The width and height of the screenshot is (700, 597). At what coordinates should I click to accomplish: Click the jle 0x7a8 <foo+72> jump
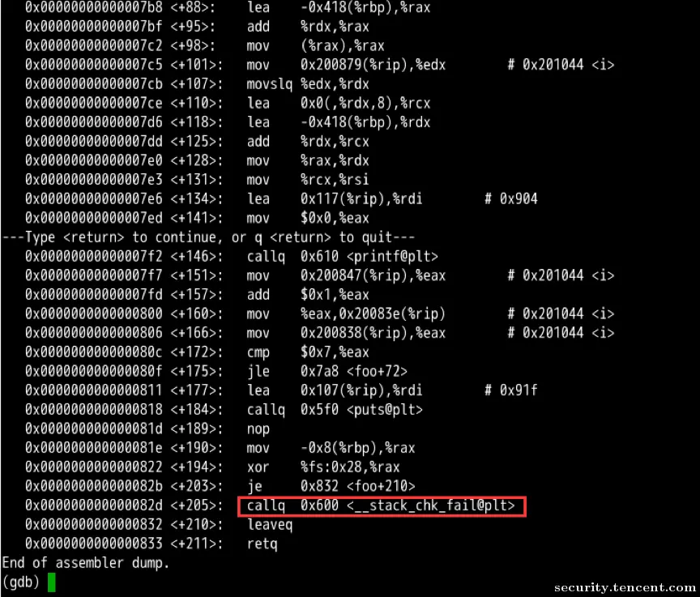[x=327, y=371]
